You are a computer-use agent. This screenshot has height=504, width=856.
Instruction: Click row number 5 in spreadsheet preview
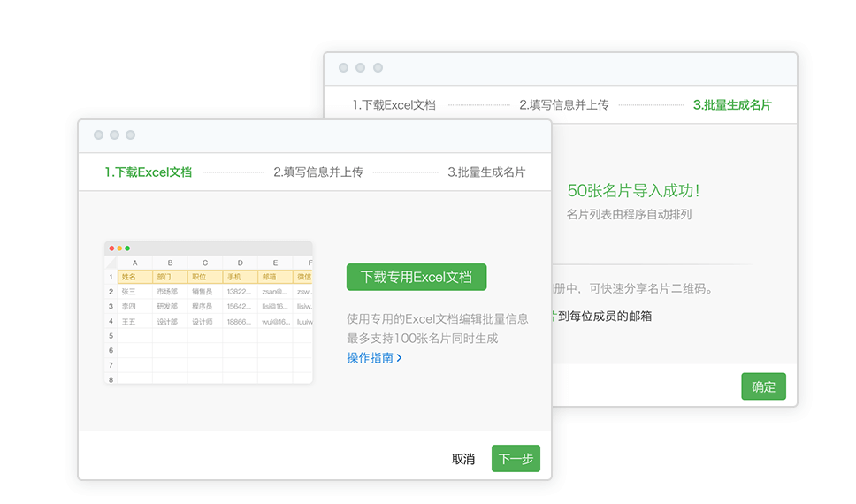click(x=111, y=336)
